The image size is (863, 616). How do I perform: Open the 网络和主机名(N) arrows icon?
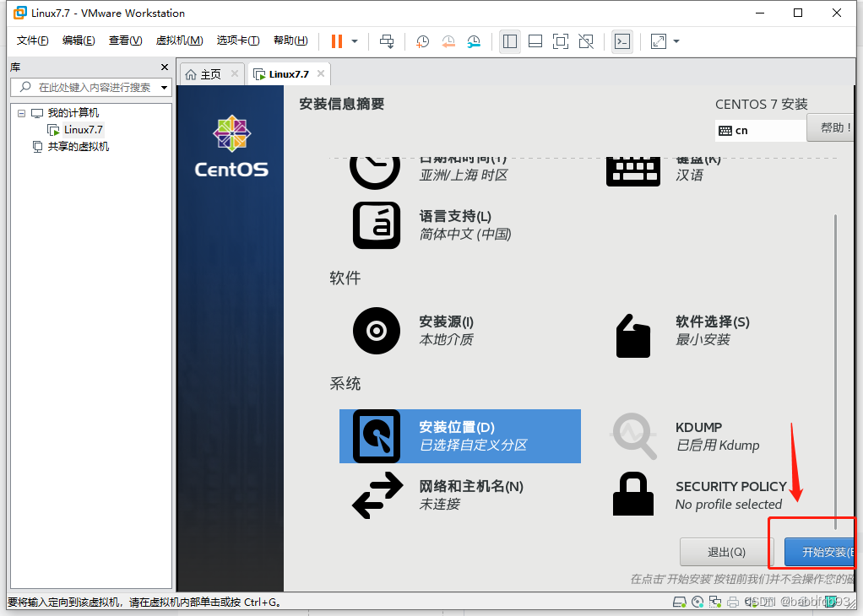pyautogui.click(x=377, y=495)
